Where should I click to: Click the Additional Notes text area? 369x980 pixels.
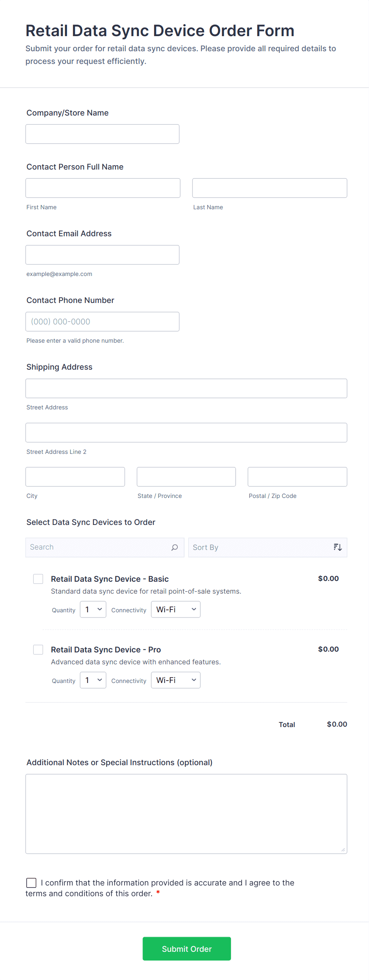click(186, 814)
